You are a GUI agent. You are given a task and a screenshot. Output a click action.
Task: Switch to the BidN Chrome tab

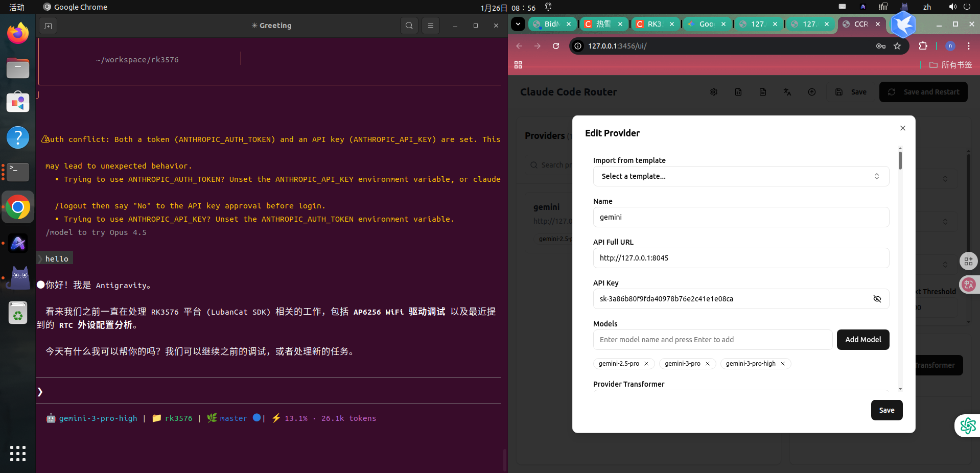click(x=551, y=24)
